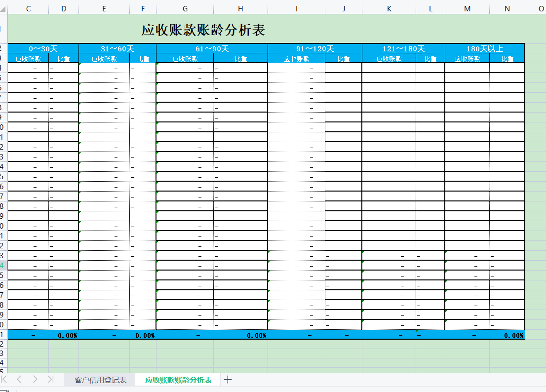Click 应收账款 under 91~120天
The width and height of the screenshot is (546, 392).
coord(296,58)
